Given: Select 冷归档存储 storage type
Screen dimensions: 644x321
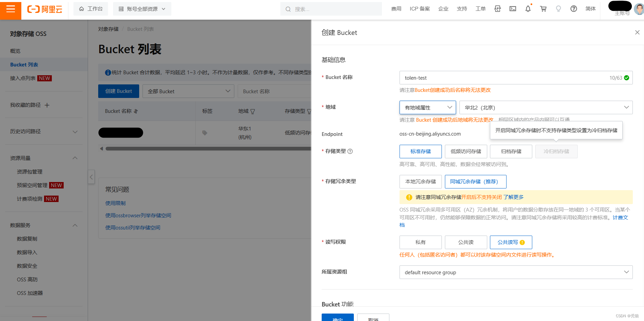Looking at the screenshot, I should pyautogui.click(x=556, y=152).
